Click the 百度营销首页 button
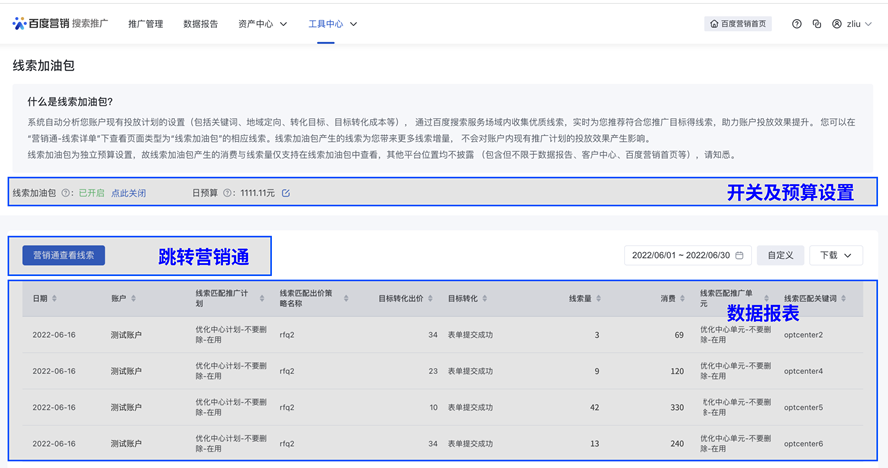The width and height of the screenshot is (888, 468). (x=738, y=24)
